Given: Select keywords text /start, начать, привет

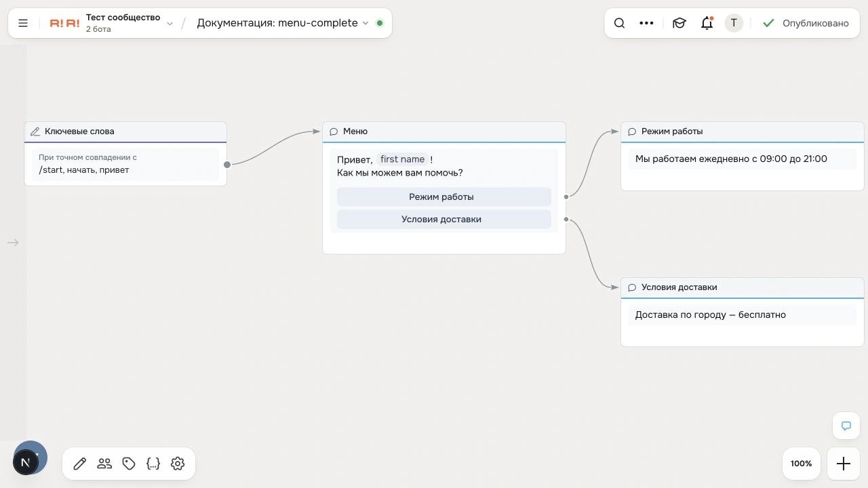Looking at the screenshot, I should [x=84, y=170].
